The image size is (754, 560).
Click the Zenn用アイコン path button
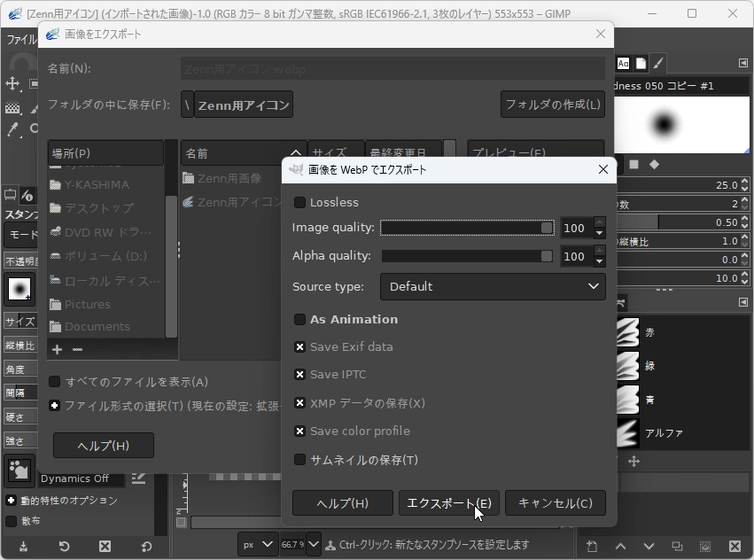click(244, 105)
